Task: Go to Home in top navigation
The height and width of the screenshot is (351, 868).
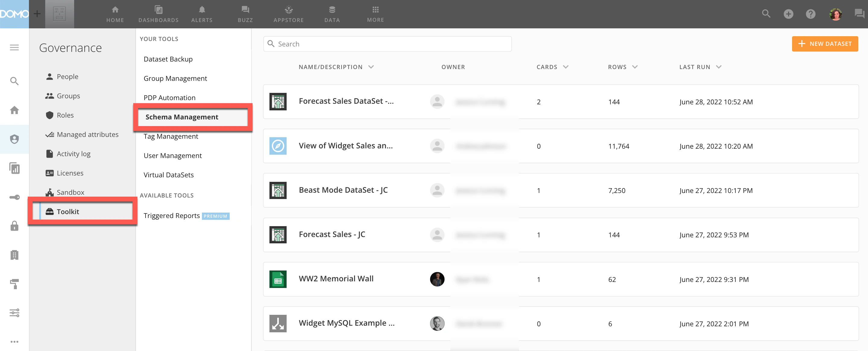Action: 115,14
